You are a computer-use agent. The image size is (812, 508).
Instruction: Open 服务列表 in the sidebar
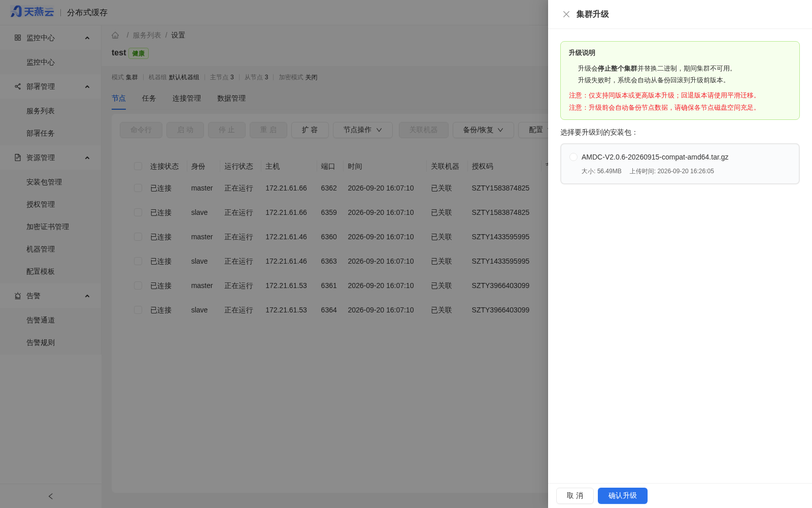coord(51,111)
